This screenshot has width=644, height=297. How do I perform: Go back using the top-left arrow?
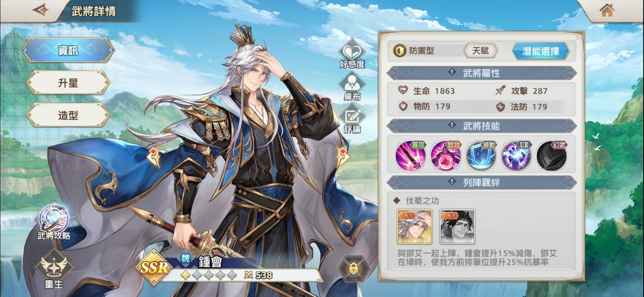(41, 10)
